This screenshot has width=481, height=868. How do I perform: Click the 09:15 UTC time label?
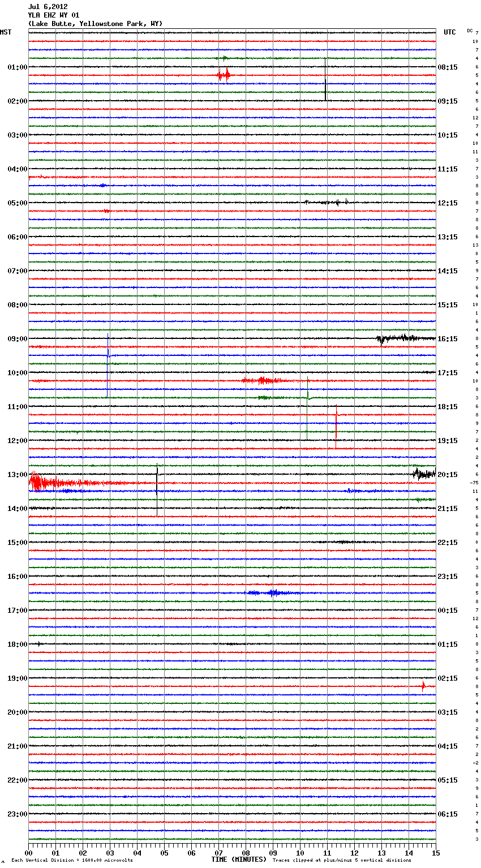coord(448,101)
